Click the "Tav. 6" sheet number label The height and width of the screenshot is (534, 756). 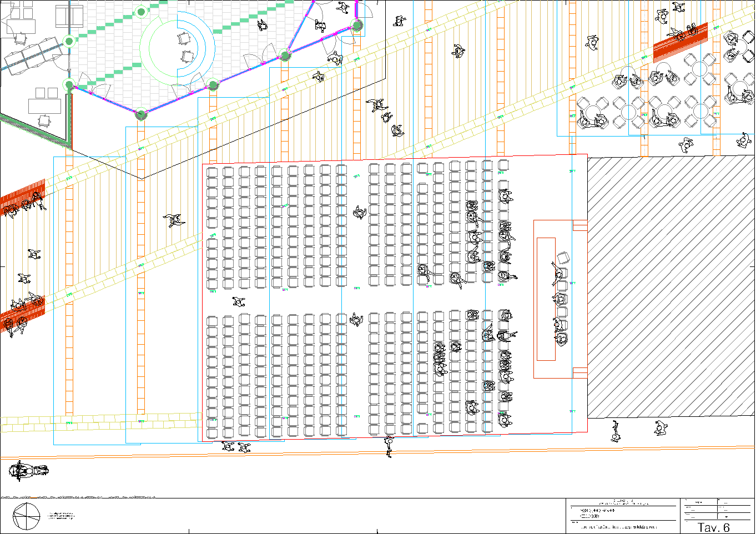pyautogui.click(x=713, y=527)
